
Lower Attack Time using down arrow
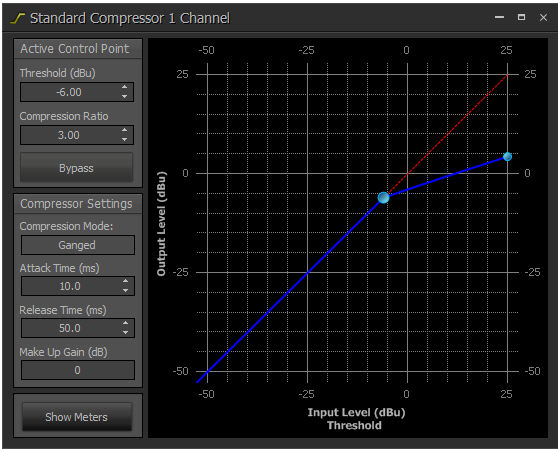[x=125, y=290]
